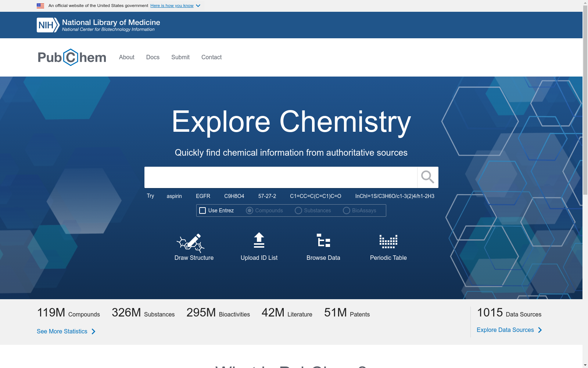Open the See More Statistics link
The width and height of the screenshot is (588, 368).
pyautogui.click(x=62, y=332)
